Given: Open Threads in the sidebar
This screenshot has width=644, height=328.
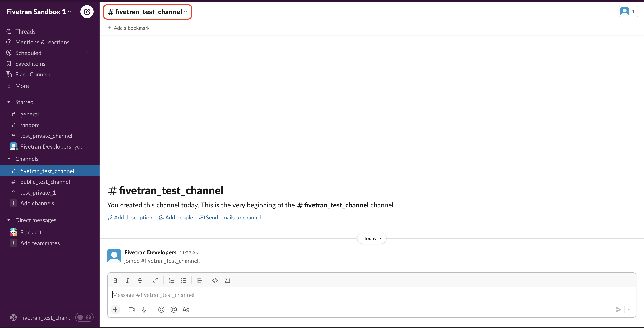Looking at the screenshot, I should click(50, 31).
